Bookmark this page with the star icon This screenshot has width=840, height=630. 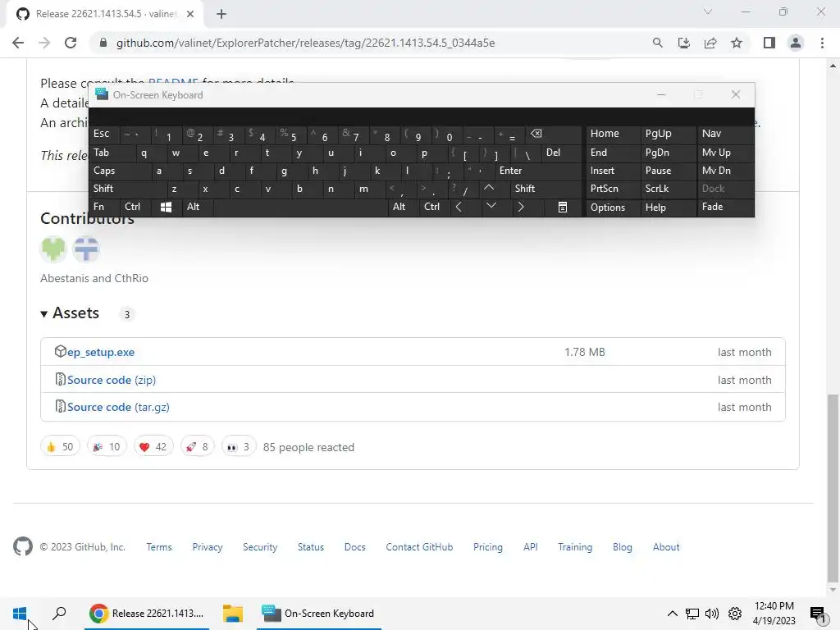tap(737, 43)
